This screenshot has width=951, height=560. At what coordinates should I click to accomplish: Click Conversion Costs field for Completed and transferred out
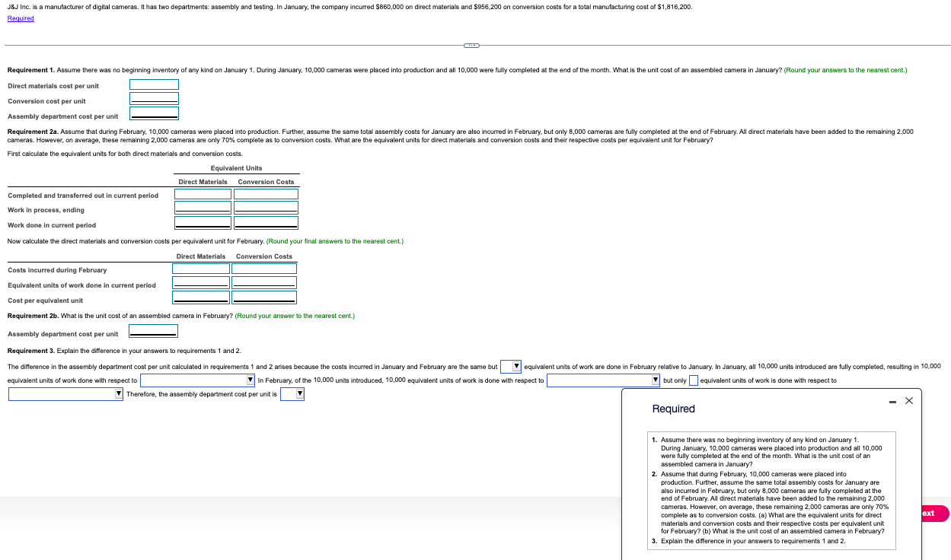[x=266, y=194]
